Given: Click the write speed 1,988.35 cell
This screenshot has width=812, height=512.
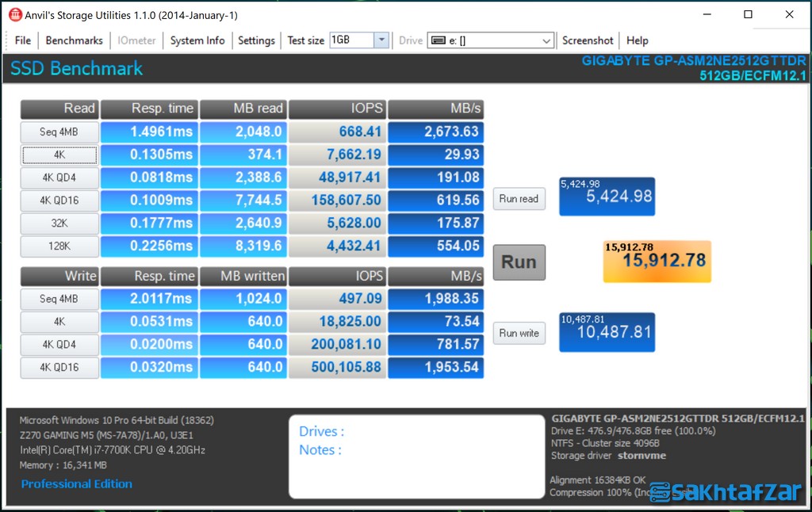Looking at the screenshot, I should click(436, 299).
